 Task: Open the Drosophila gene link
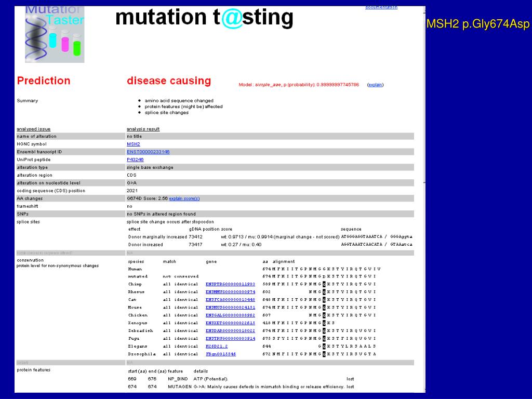pyautogui.click(x=220, y=354)
